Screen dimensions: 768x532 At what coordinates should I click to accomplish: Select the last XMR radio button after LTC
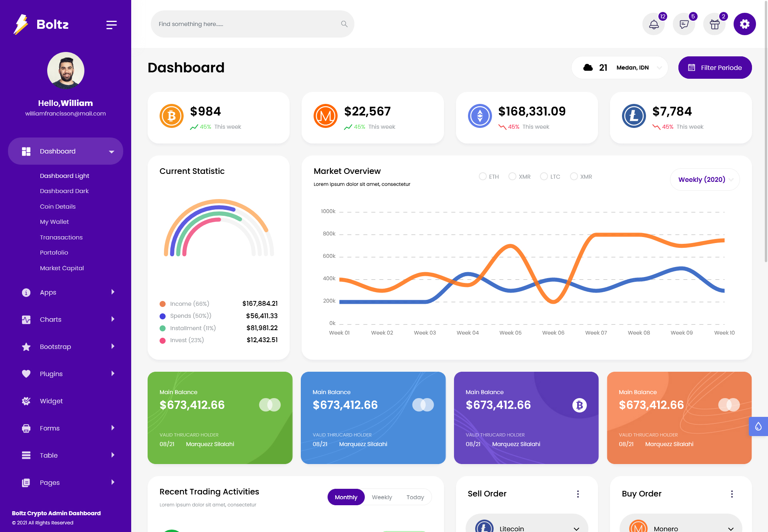(574, 176)
